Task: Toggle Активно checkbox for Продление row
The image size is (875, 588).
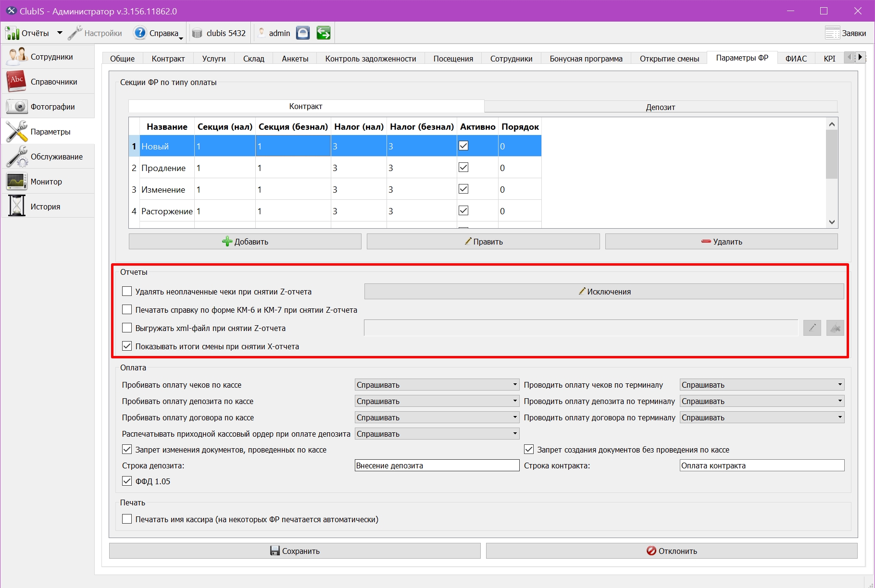Action: 463,167
